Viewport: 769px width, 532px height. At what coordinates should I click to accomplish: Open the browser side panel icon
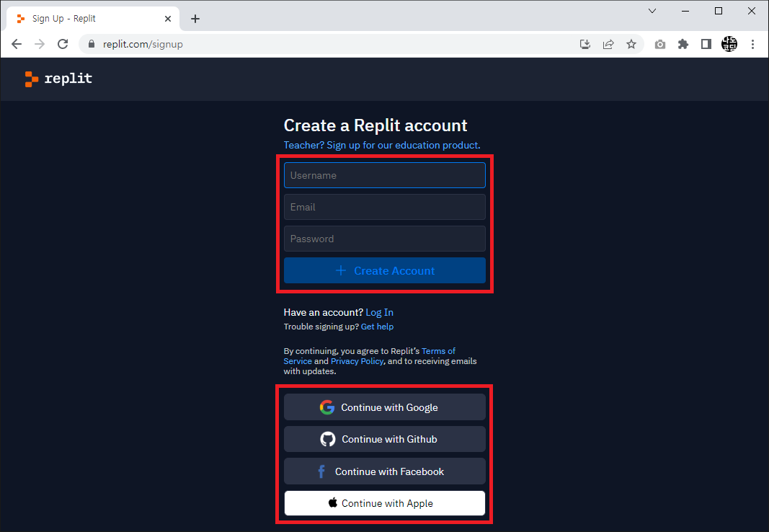[706, 44]
